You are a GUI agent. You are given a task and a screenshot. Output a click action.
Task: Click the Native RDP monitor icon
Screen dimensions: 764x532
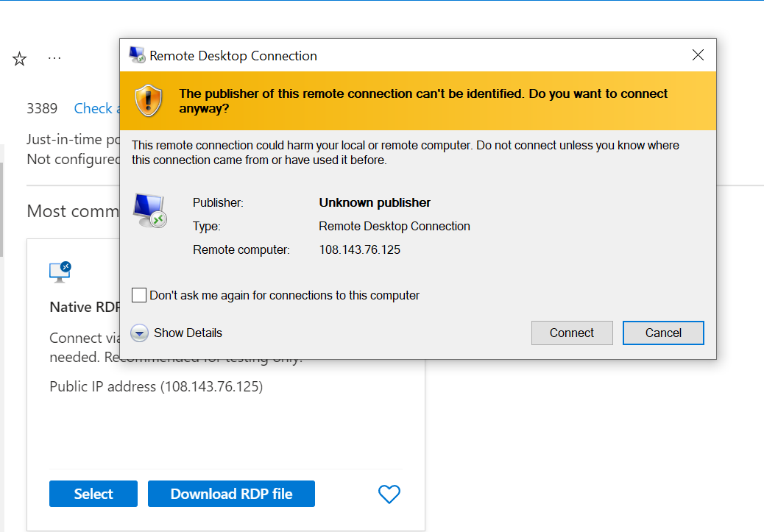[60, 272]
